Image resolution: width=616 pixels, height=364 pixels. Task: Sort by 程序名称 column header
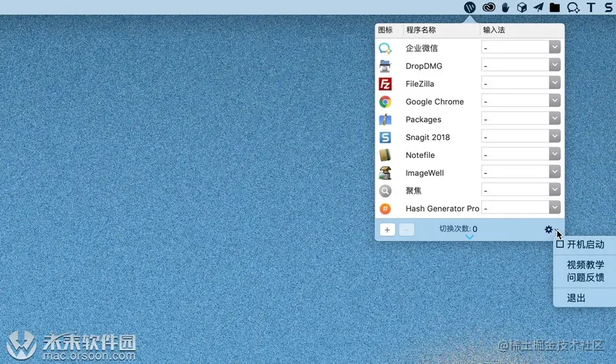(x=421, y=30)
